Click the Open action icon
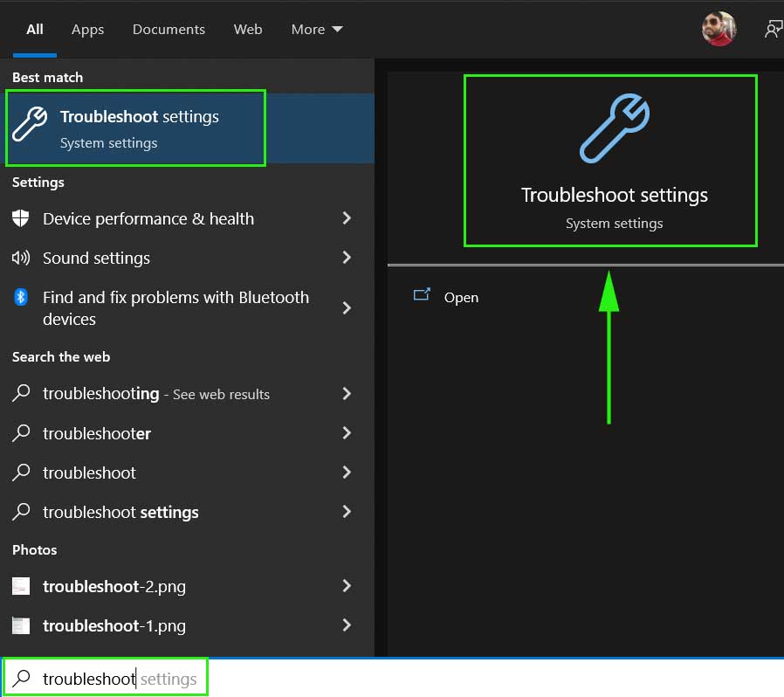This screenshot has height=697, width=784. tap(422, 294)
